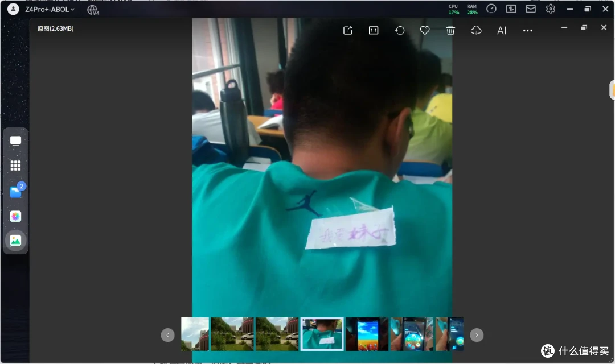
Task: Select the phone with circular app icons thumbnail
Action: (412, 334)
